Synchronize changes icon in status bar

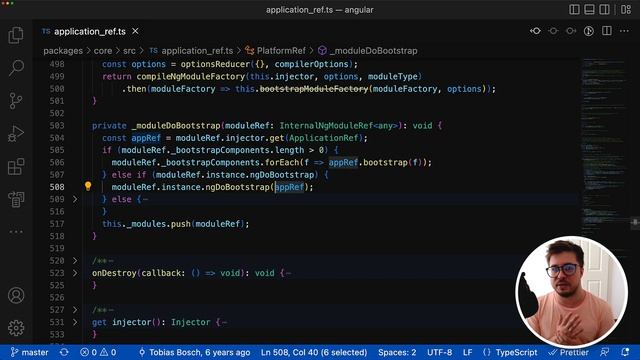[x=64, y=352]
